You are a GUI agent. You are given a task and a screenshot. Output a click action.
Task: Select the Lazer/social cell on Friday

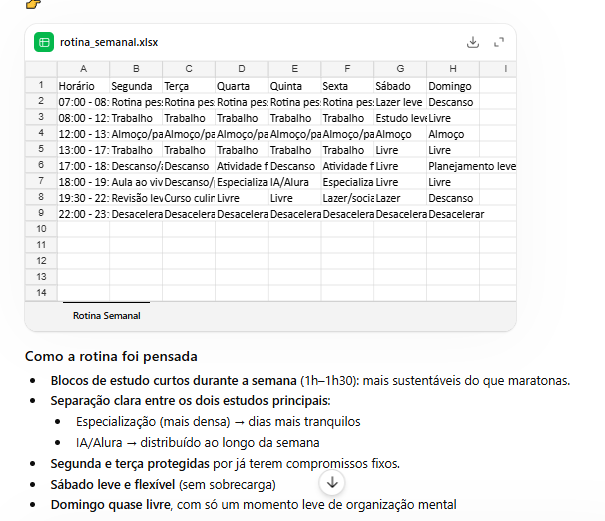pos(347,198)
